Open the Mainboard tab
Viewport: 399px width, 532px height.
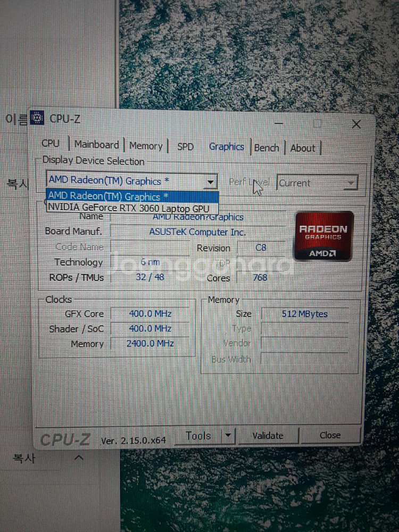pyautogui.click(x=97, y=145)
